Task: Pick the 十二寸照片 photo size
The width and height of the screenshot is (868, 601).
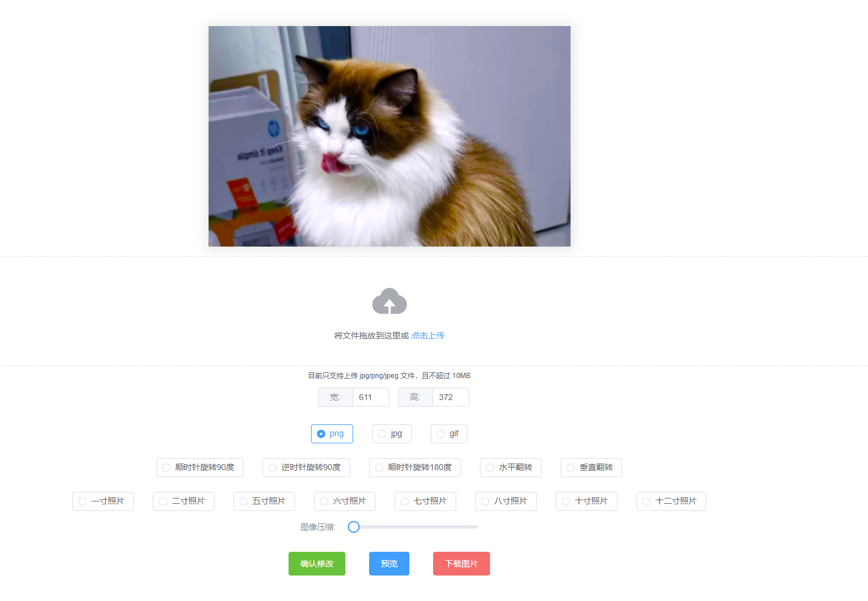Action: pos(671,501)
